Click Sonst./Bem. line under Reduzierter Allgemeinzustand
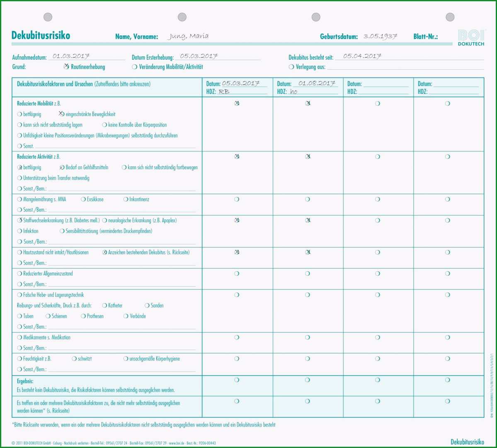The width and height of the screenshot is (497, 448). point(122,284)
